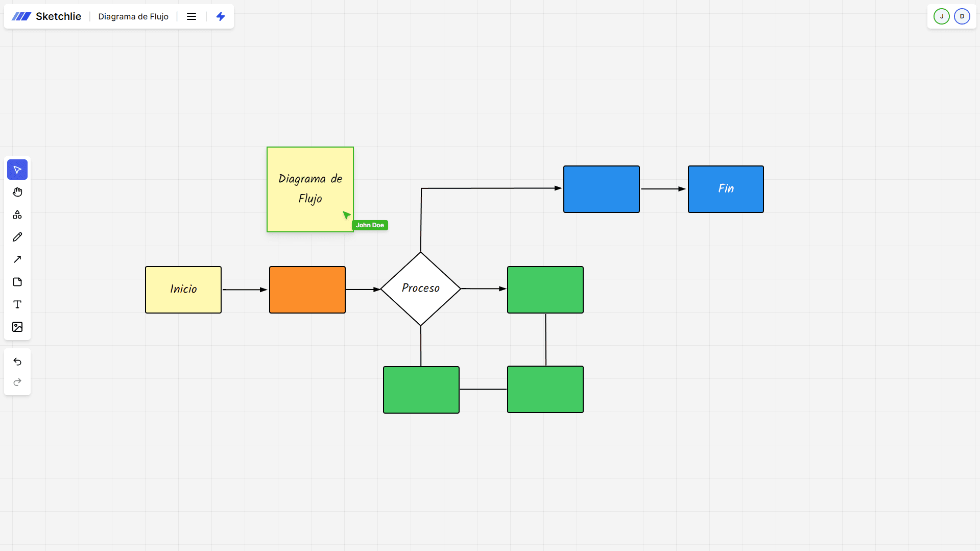Screen dimensions: 980x551
Task: Click the green J user avatar
Action: point(941,16)
